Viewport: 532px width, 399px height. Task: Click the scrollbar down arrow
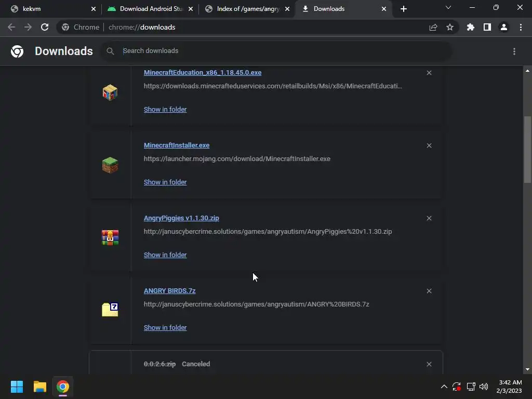[527, 369]
